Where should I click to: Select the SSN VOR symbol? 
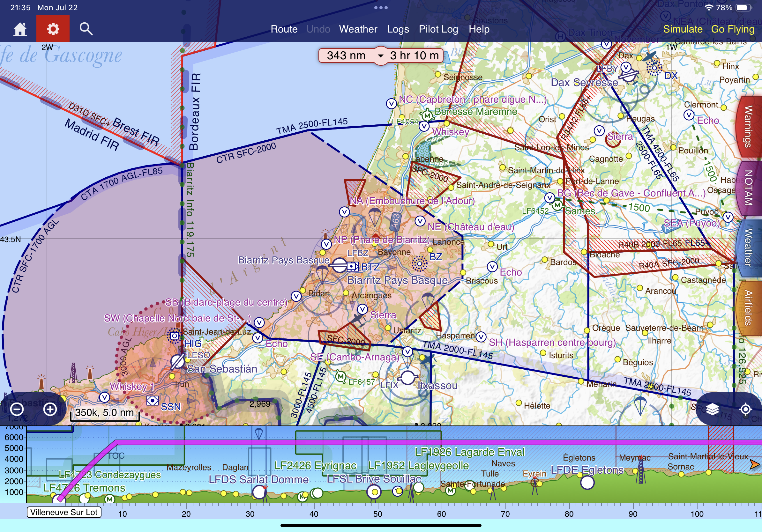(x=152, y=401)
